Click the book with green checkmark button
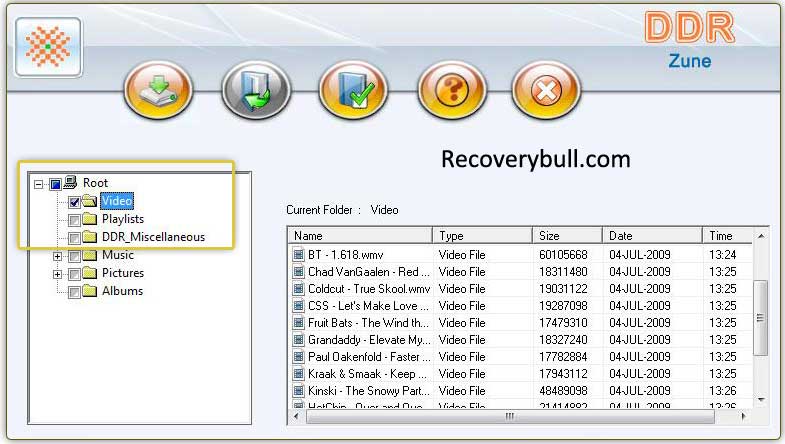 click(x=353, y=90)
